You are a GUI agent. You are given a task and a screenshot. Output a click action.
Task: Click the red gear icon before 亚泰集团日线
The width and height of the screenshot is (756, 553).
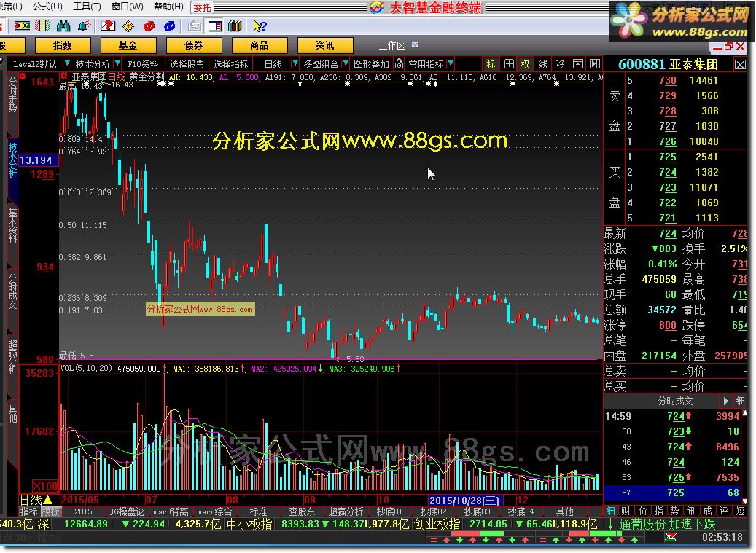pos(63,76)
